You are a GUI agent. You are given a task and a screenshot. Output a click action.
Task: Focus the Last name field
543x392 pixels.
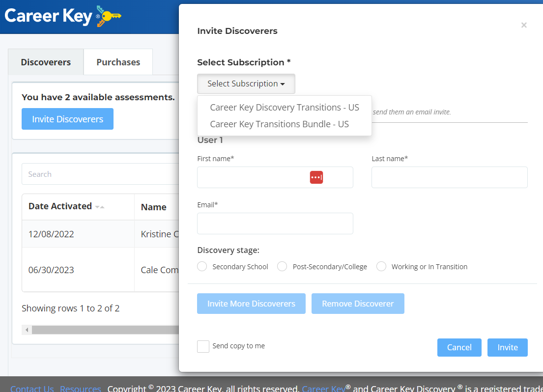450,177
